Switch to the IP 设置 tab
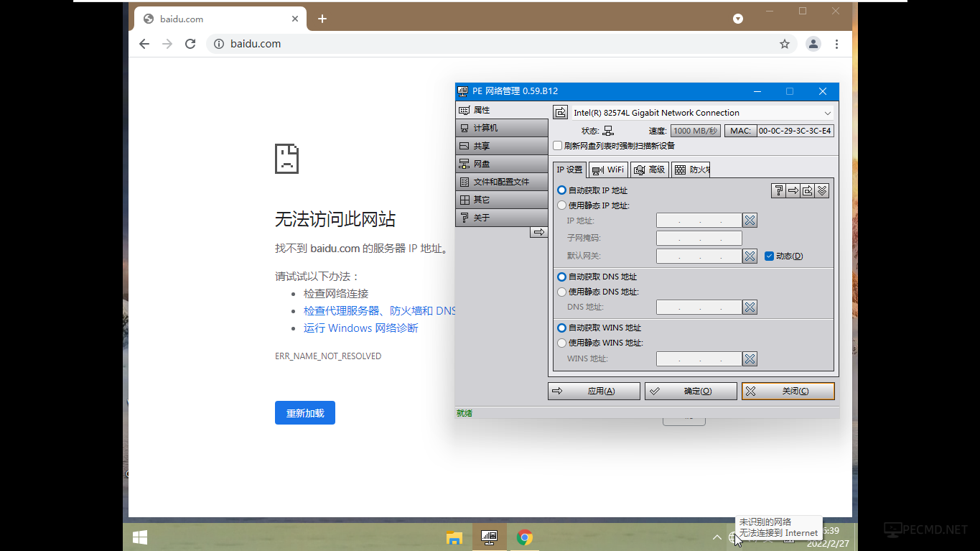Screen dimensions: 980x551 [570, 170]
